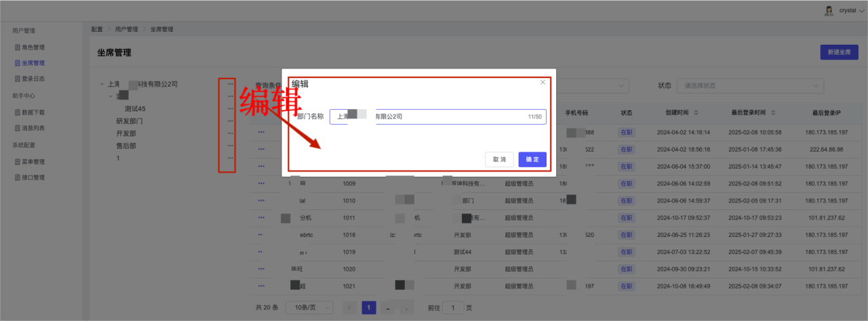Open more options for 研发部门 tree node
Viewport: 868px width, 321px height.
pos(231,121)
